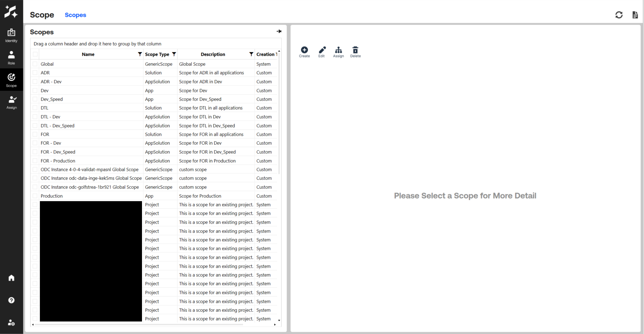Viewport: 644px width, 334px height.
Task: Check the box for Global row
Action: coord(35,64)
